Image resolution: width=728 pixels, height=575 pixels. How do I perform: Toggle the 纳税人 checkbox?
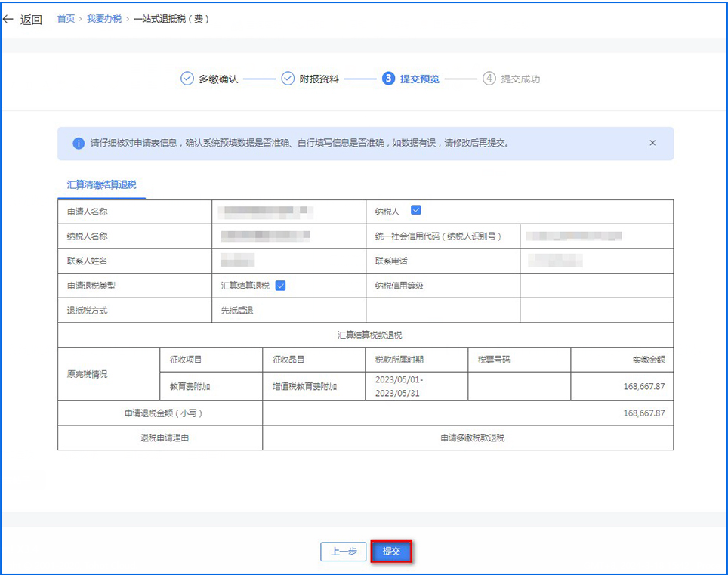pos(416,211)
